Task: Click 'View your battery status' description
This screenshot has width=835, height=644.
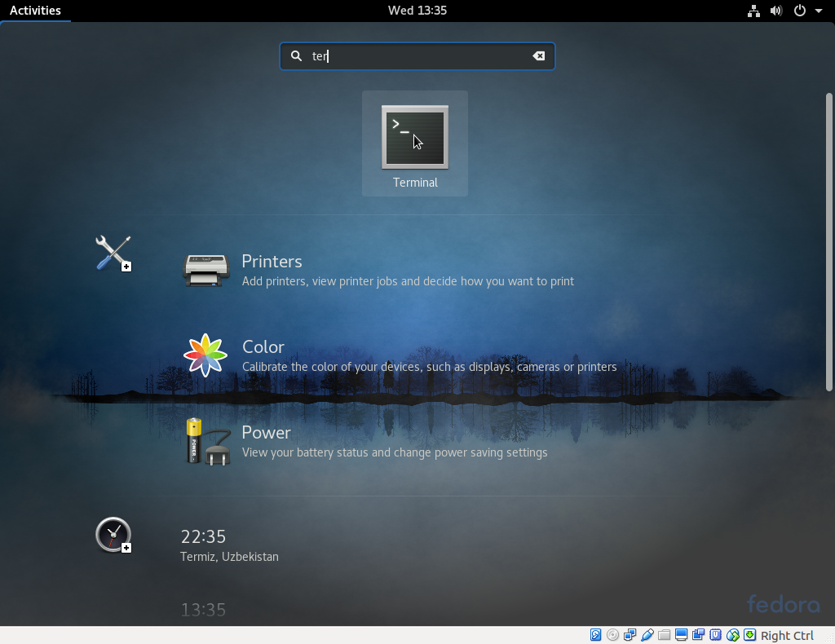Action: [x=395, y=452]
